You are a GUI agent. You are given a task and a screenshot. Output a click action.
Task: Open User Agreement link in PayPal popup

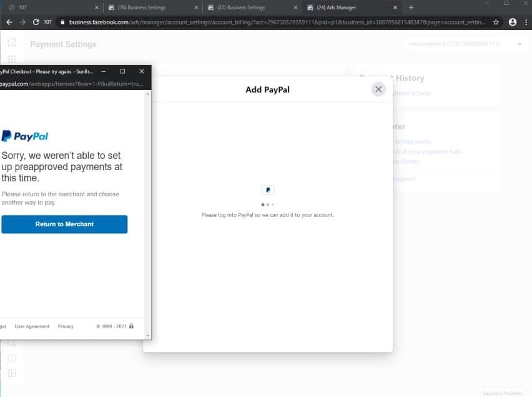click(32, 326)
